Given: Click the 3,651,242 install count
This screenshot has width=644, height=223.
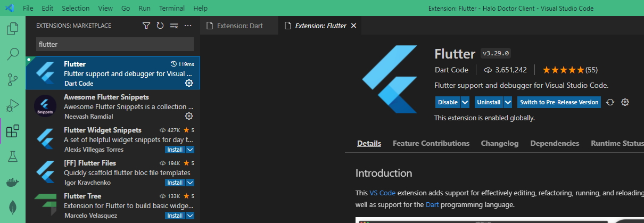Looking at the screenshot, I should click(x=506, y=70).
